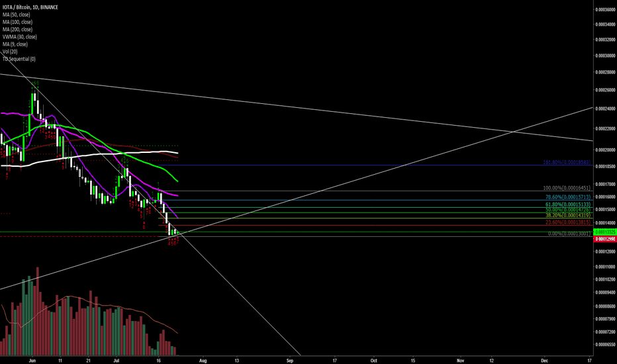The height and width of the screenshot is (364, 617).
Task: Click the 0.00028000 price axis label
Action: pos(605,72)
